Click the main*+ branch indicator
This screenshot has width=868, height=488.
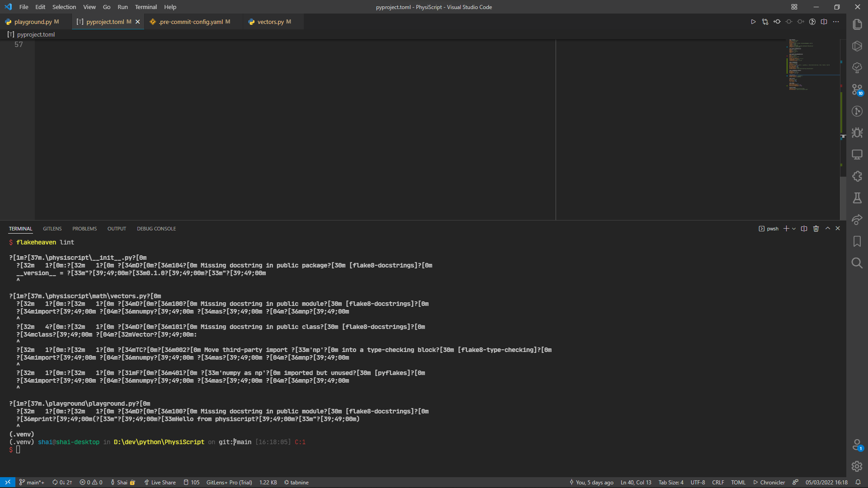[32, 482]
